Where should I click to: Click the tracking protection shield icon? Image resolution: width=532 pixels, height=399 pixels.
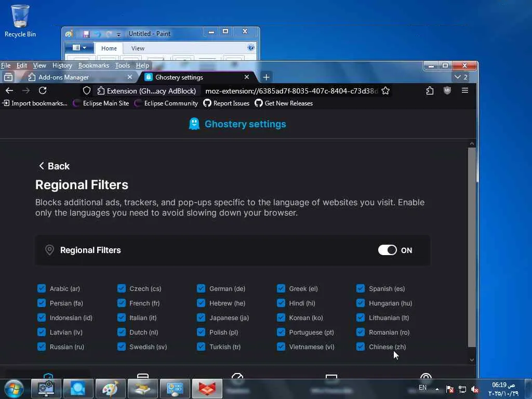pyautogui.click(x=87, y=90)
